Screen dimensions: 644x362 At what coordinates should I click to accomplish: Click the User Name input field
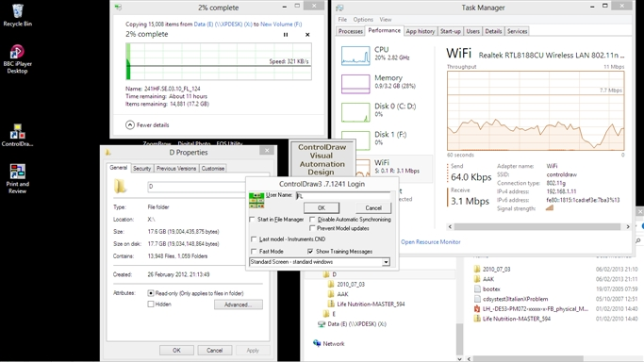point(343,195)
